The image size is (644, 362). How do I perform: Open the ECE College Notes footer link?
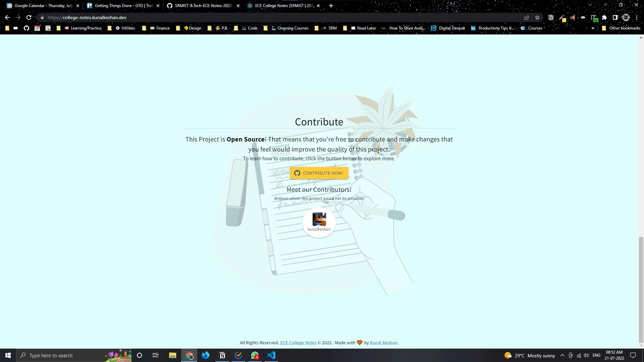(298, 343)
